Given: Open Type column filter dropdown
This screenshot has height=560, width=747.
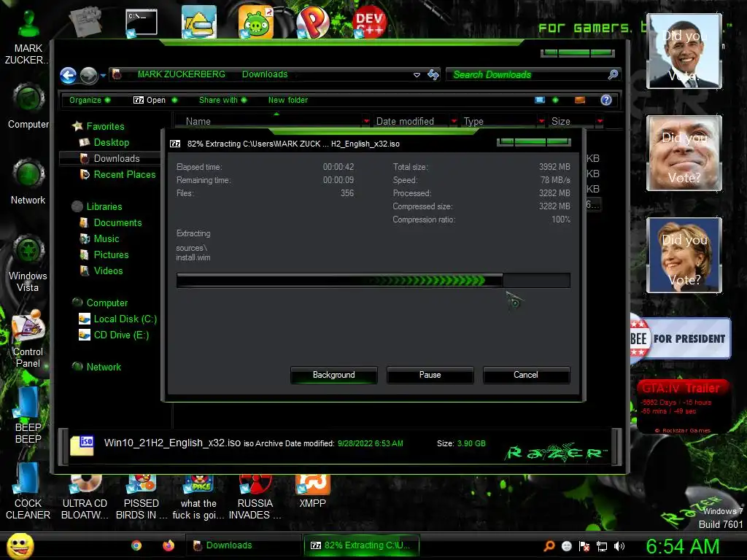Looking at the screenshot, I should coord(542,122).
